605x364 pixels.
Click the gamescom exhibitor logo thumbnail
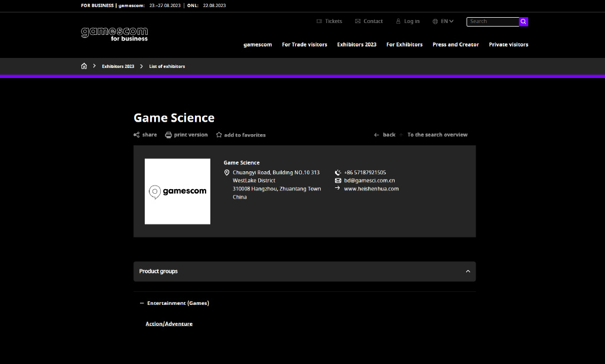177,191
